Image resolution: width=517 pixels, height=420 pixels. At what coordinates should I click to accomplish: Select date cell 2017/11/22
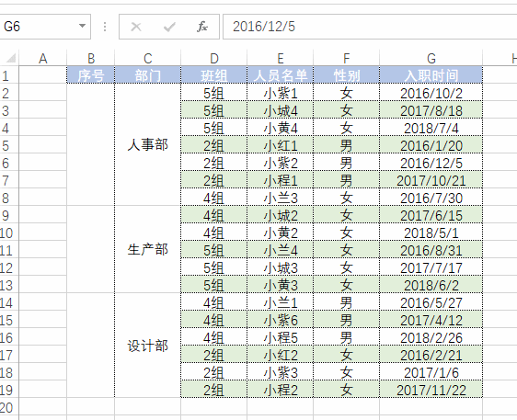tap(431, 390)
